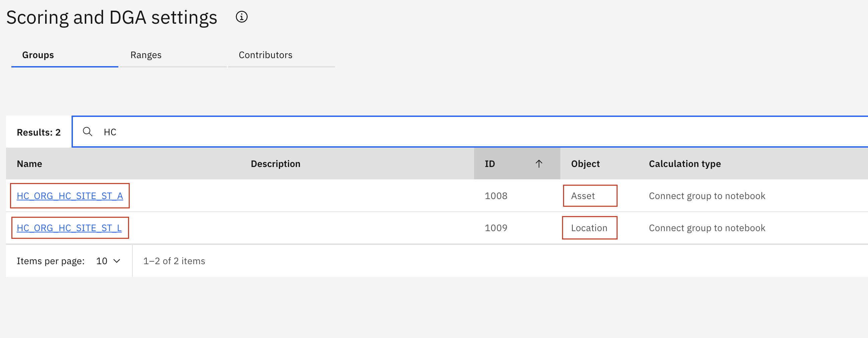Open the HC_ORG_HC_SITE_ST_A group link
The width and height of the screenshot is (868, 338).
point(70,196)
